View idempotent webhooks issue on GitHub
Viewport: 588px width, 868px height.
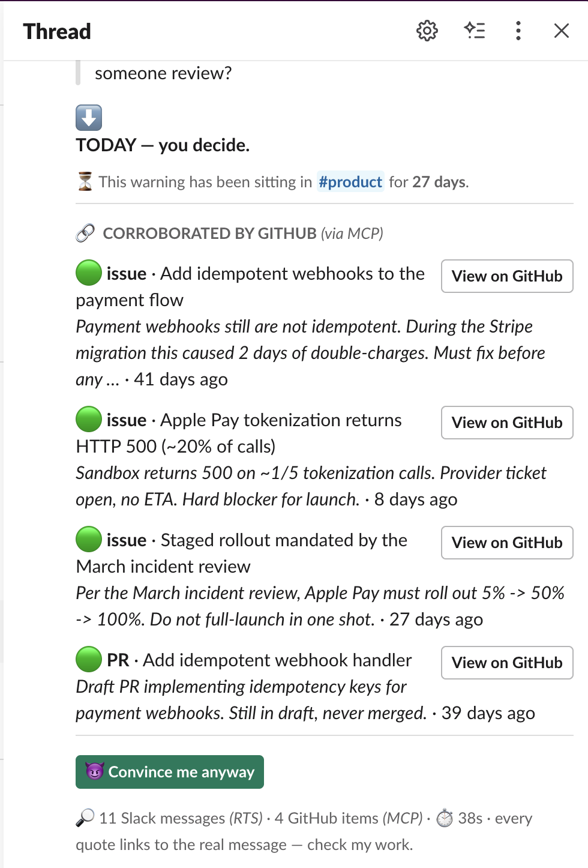point(507,276)
